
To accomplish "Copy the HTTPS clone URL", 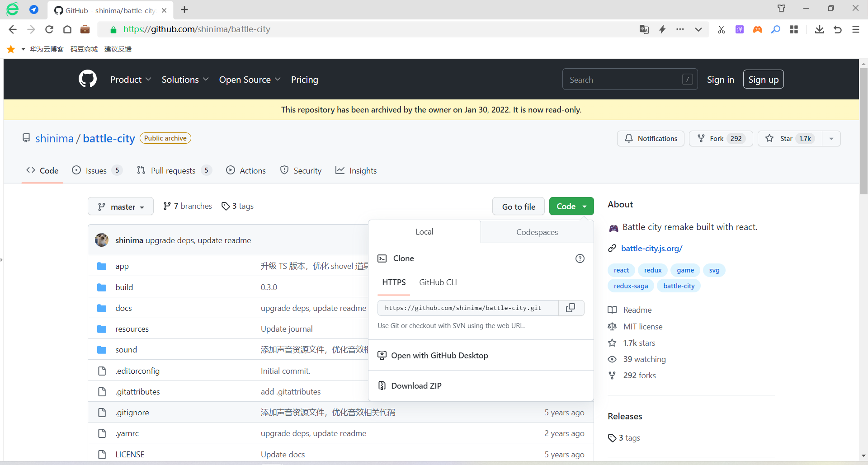I will [571, 308].
